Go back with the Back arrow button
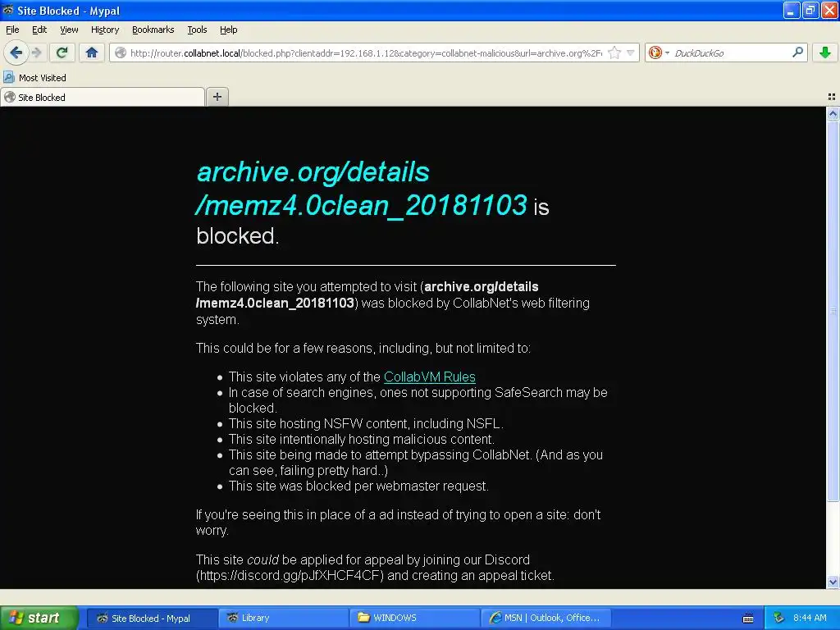 tap(16, 52)
